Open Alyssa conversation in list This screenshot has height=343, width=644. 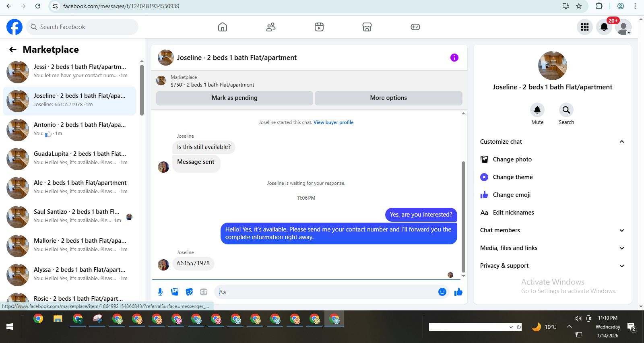pyautogui.click(x=70, y=275)
